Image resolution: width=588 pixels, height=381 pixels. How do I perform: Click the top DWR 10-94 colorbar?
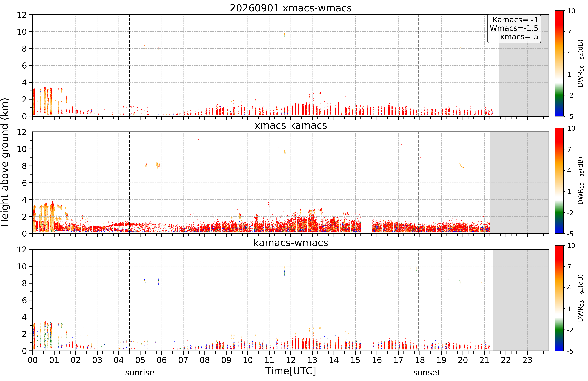coord(559,63)
